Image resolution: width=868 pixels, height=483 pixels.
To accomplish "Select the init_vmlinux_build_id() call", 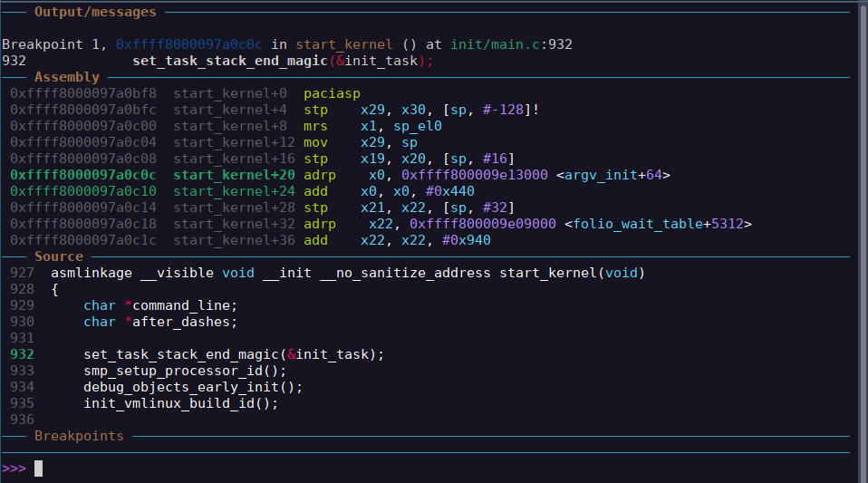I will pyautogui.click(x=181, y=403).
